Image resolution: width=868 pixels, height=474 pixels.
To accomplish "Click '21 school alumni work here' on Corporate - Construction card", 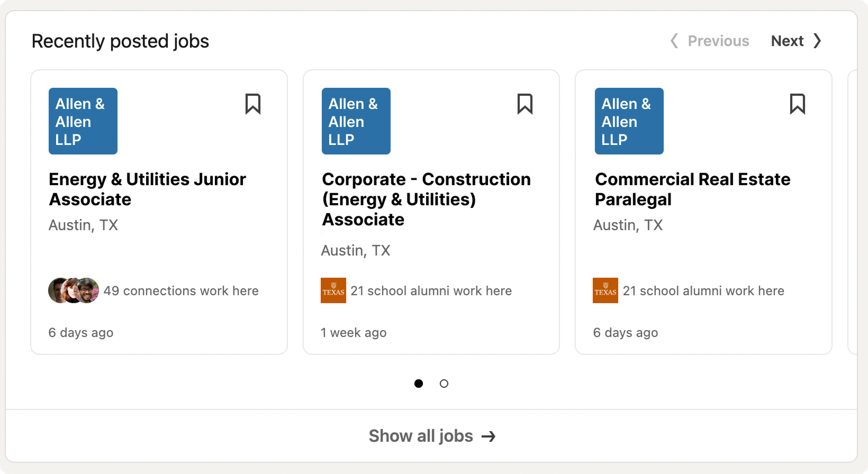I will [431, 291].
